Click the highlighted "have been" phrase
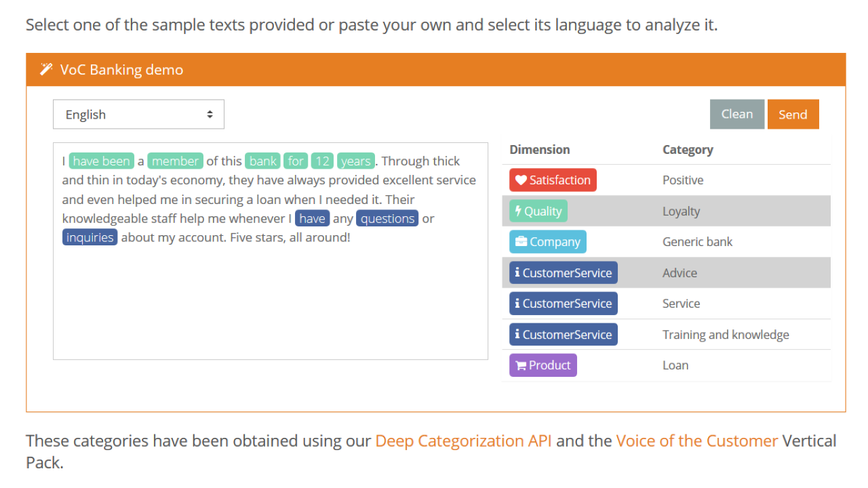 (x=101, y=161)
